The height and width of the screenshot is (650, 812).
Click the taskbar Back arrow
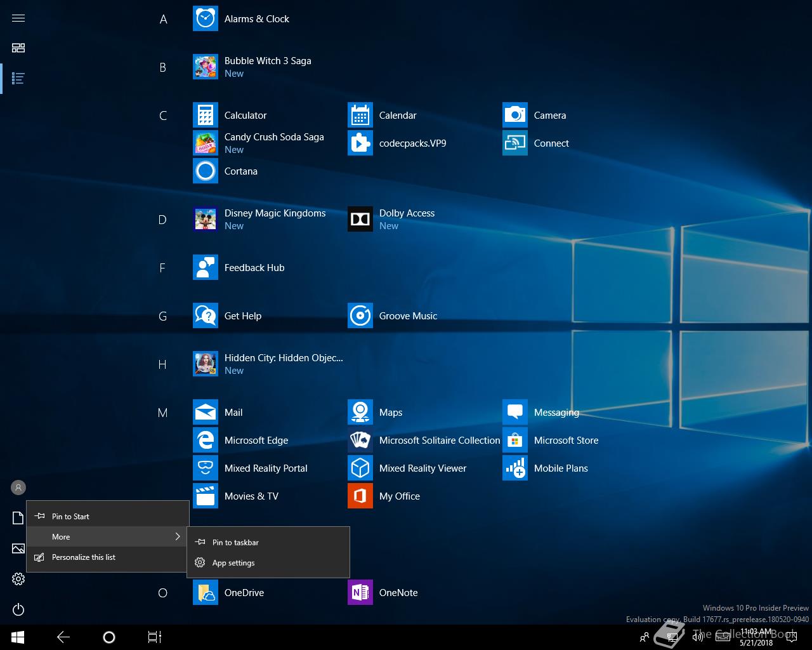coord(63,637)
